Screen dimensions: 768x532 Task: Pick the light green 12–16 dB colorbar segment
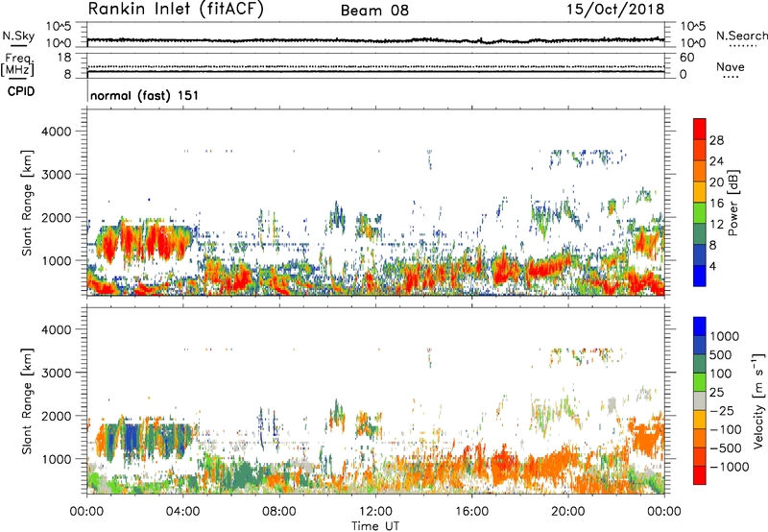click(700, 213)
